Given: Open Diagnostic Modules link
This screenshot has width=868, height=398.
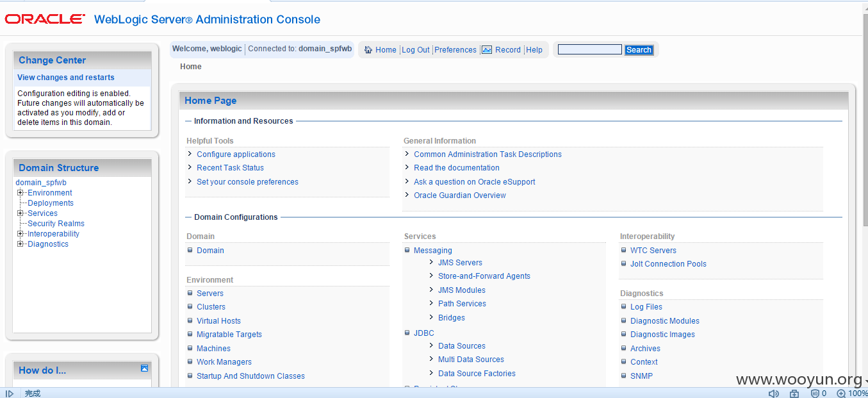Looking at the screenshot, I should pos(665,321).
